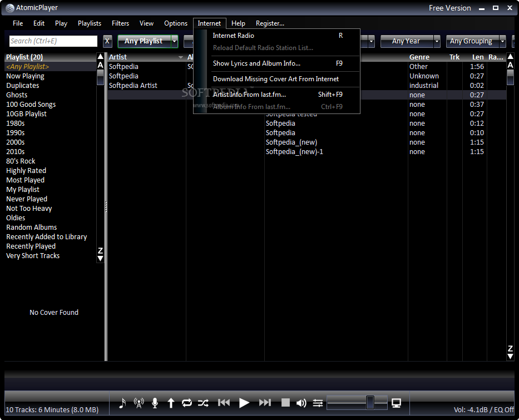
Task: Click Register... menu item
Action: pyautogui.click(x=270, y=23)
